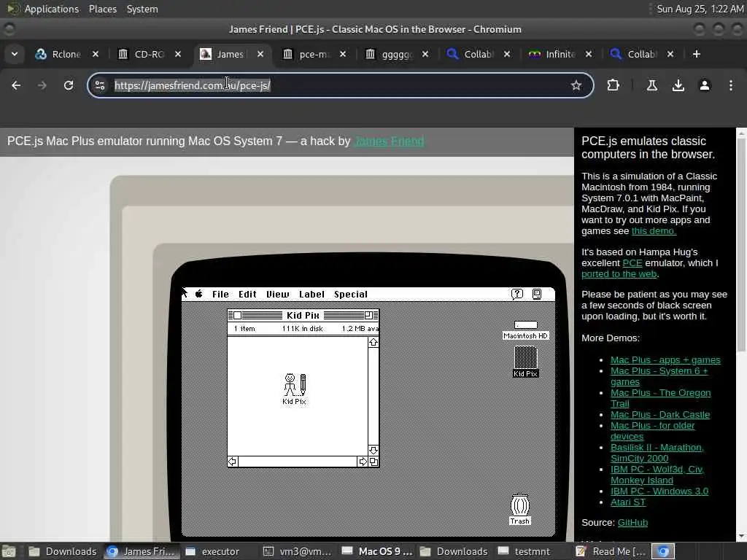Click the panel clock Sun Aug 25
Screen dimensions: 747x560
700,9
